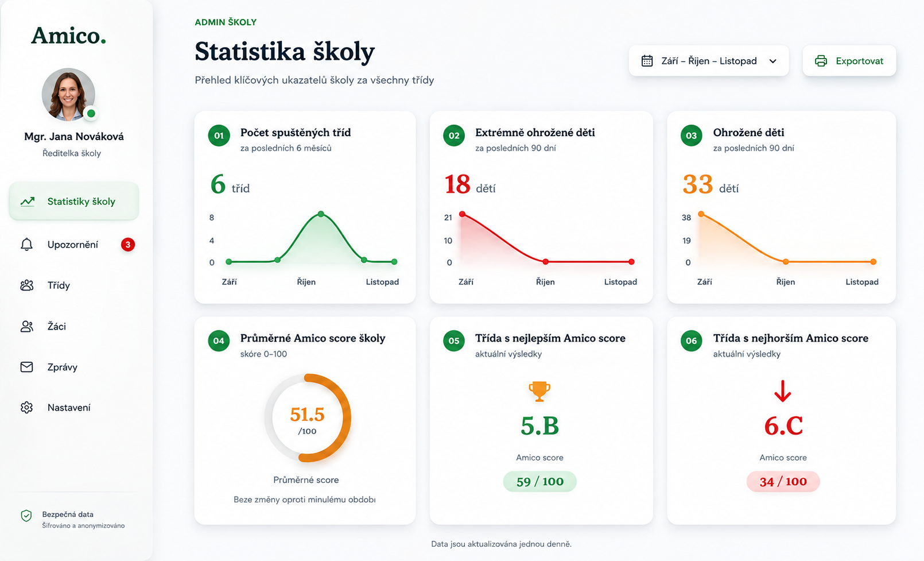Click the Říjen point on red chart
Screen dimensions: 924x561
click(x=545, y=262)
